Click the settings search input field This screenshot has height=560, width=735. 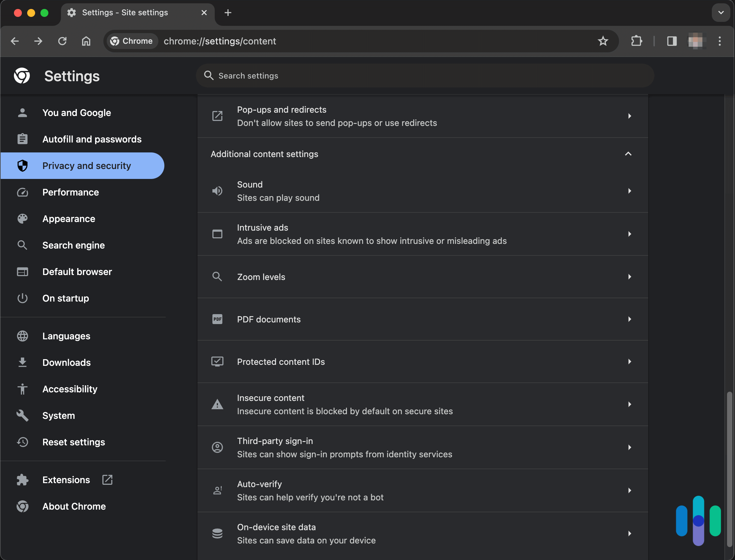(426, 75)
